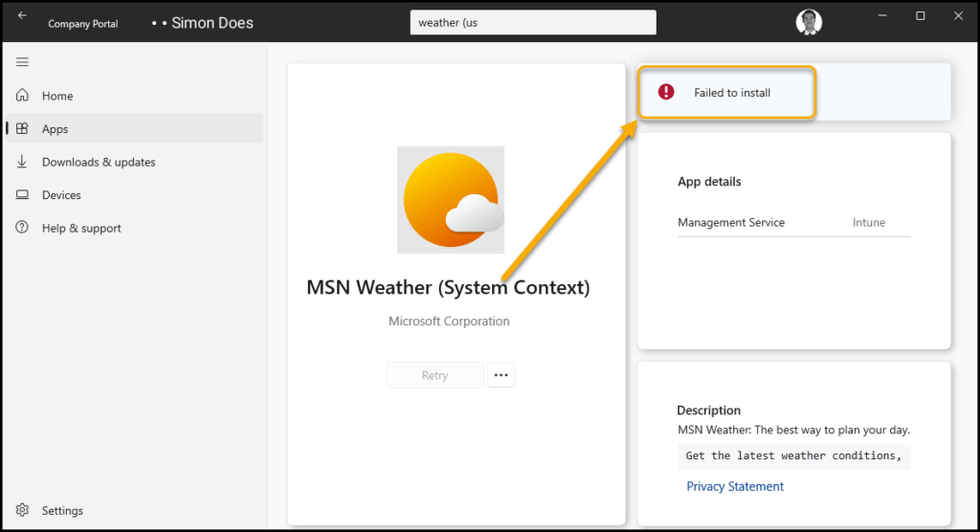This screenshot has width=980, height=532.
Task: Open Help & support
Action: point(81,229)
